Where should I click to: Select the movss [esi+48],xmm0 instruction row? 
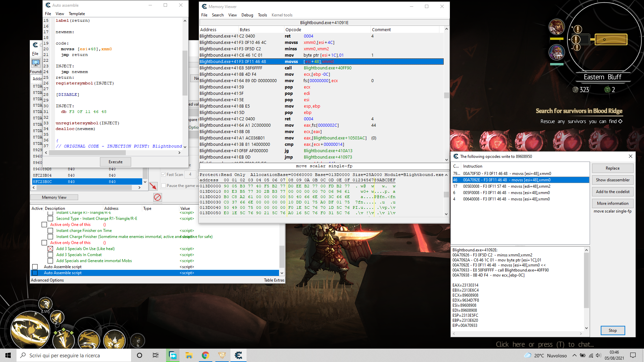321,61
